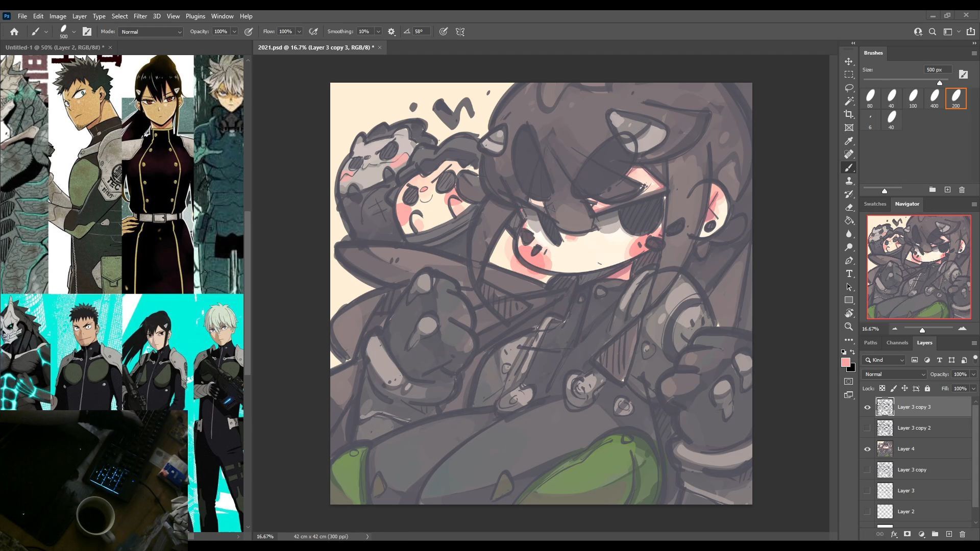Viewport: 980px width, 551px height.
Task: Switch to the Channels tab
Action: [x=897, y=343]
